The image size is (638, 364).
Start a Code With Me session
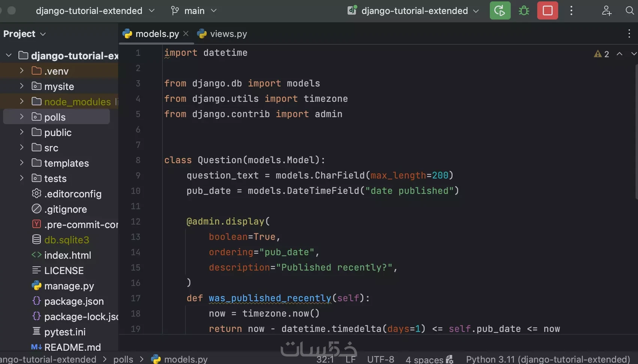click(x=607, y=11)
